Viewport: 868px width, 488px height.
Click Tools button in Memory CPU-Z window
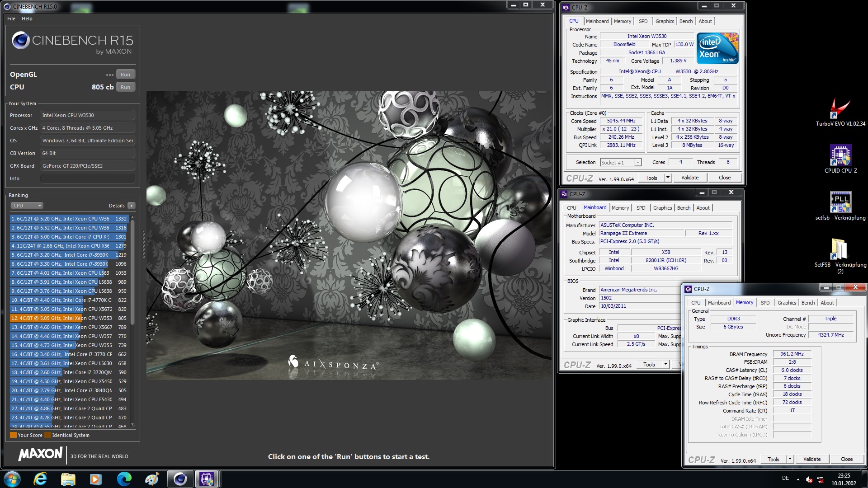click(774, 459)
